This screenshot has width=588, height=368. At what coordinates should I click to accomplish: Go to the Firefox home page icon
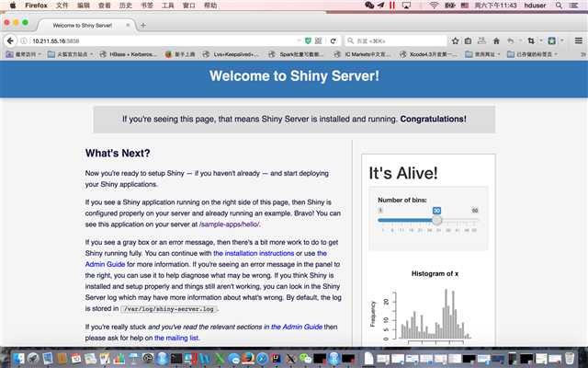click(x=496, y=40)
